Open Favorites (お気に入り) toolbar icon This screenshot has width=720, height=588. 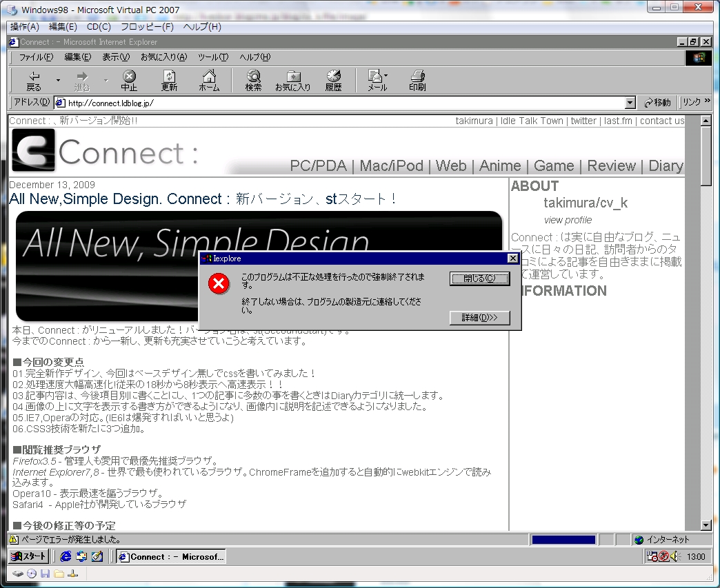point(293,81)
